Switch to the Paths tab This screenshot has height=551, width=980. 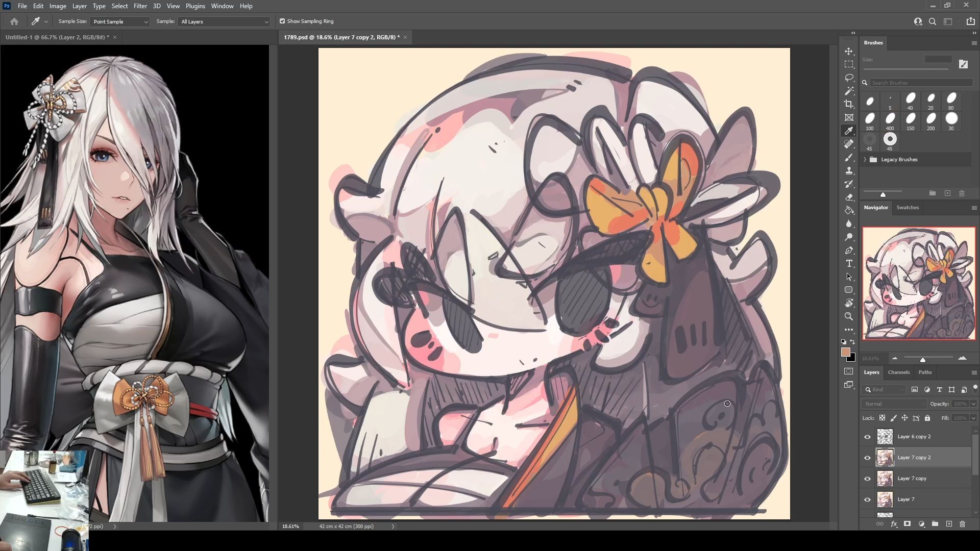pos(925,372)
